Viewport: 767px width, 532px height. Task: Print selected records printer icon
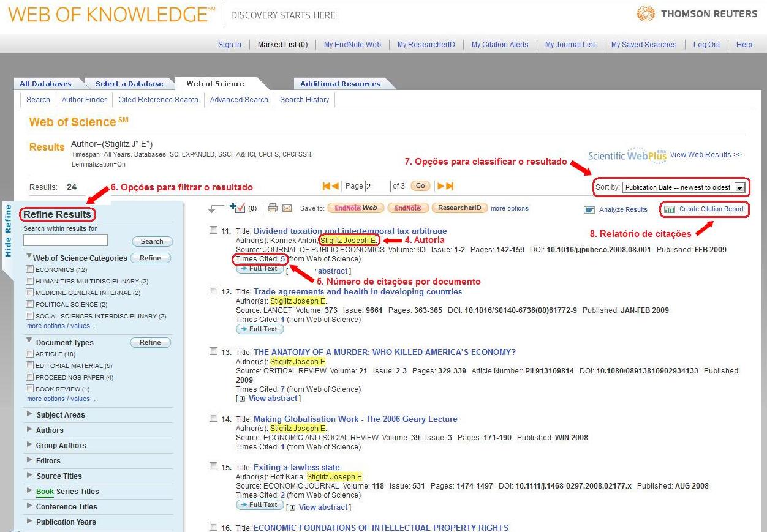pos(273,208)
